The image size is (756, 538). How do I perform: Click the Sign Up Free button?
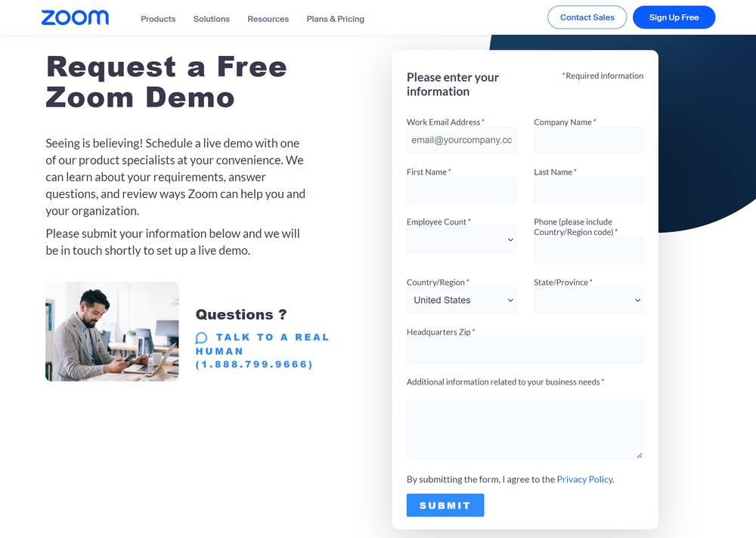[674, 17]
